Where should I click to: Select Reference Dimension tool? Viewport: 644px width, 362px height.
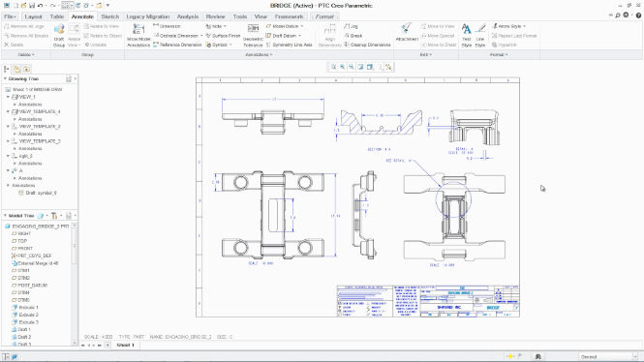(177, 45)
